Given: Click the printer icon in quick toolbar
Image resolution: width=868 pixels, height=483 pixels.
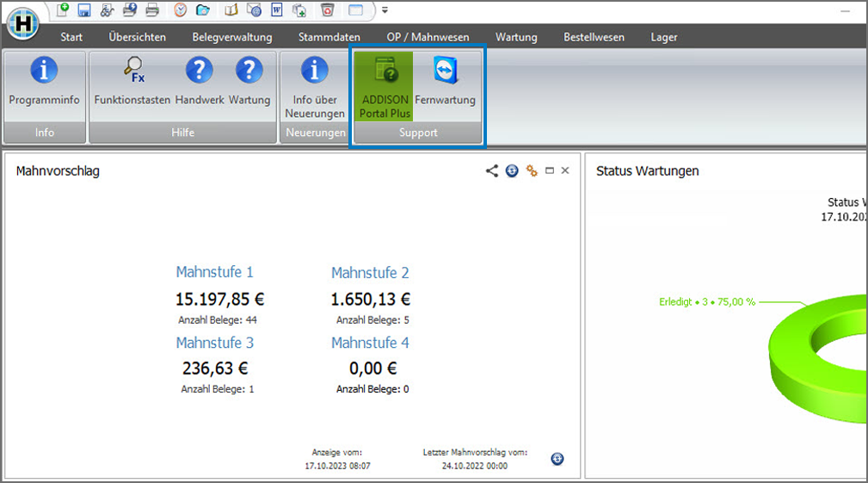Looking at the screenshot, I should [151, 10].
